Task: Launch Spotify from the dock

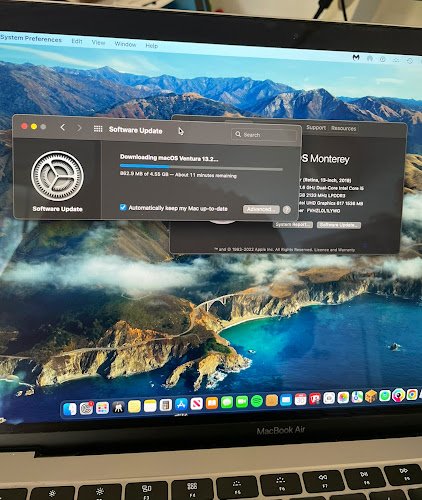Action: coord(256,402)
